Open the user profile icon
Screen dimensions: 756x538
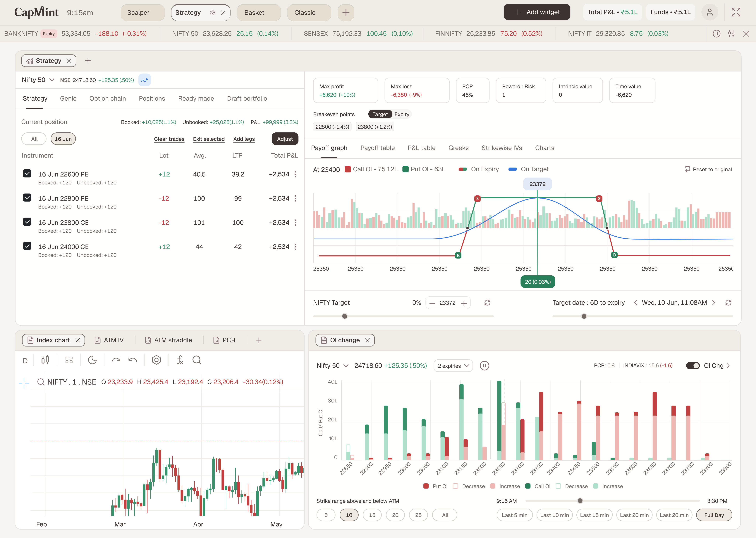(710, 12)
